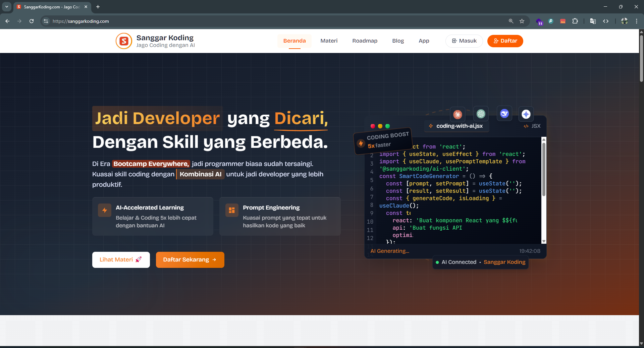The height and width of the screenshot is (348, 644).
Task: Click the orange Daftar button
Action: 505,41
